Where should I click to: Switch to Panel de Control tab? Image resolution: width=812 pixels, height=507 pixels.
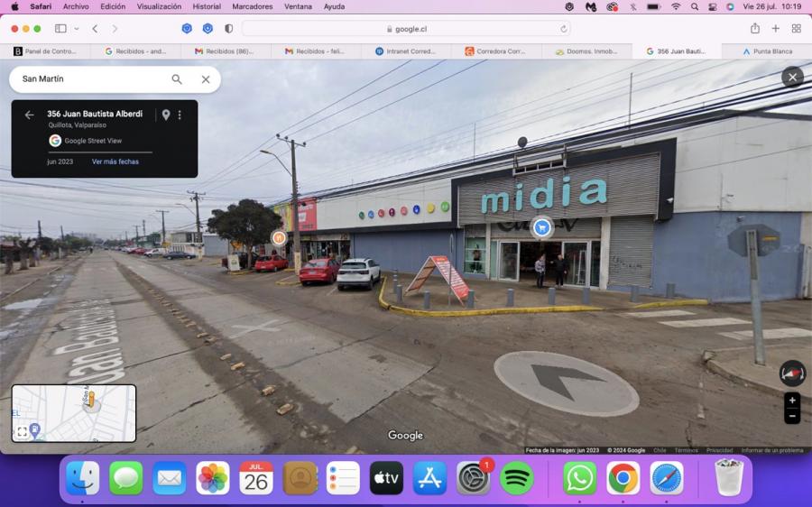click(45, 51)
